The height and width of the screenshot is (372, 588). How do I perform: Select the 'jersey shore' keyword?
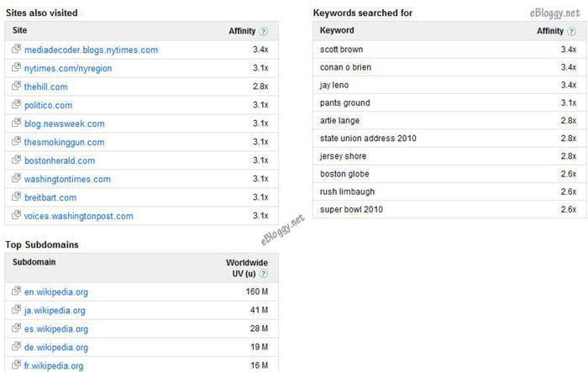(x=343, y=156)
